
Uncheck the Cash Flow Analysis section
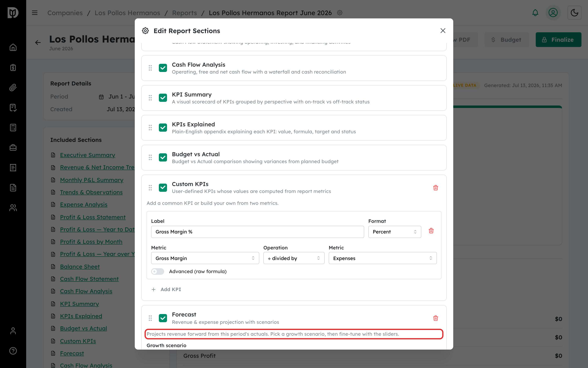[163, 68]
